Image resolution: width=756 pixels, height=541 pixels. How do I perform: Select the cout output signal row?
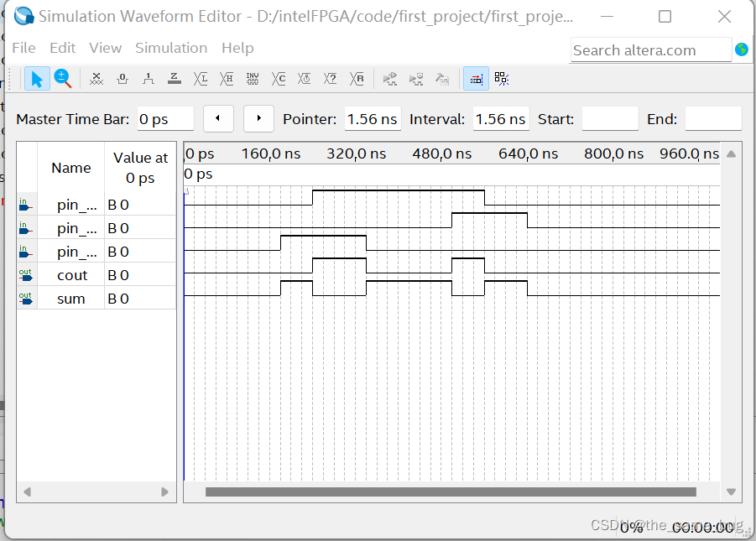[x=96, y=275]
